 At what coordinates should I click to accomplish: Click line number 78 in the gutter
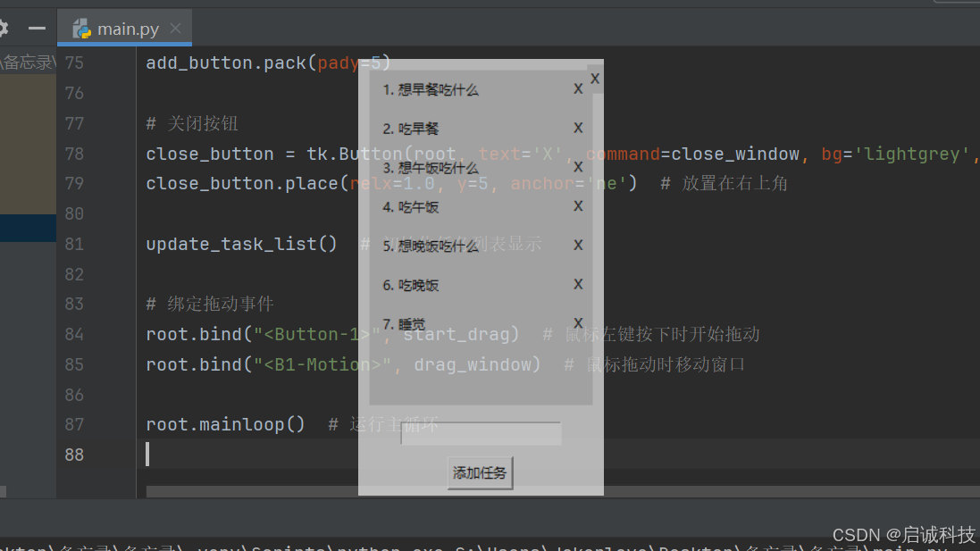pos(74,154)
